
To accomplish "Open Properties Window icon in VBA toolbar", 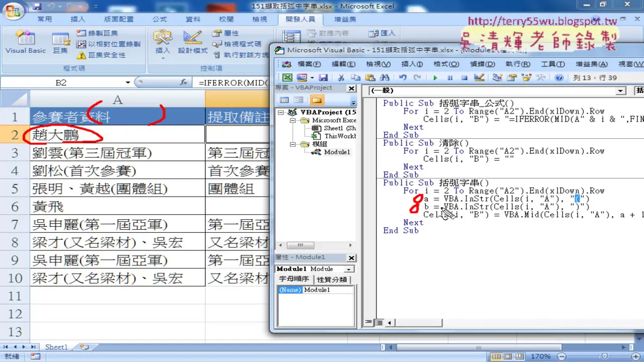I will click(x=512, y=77).
